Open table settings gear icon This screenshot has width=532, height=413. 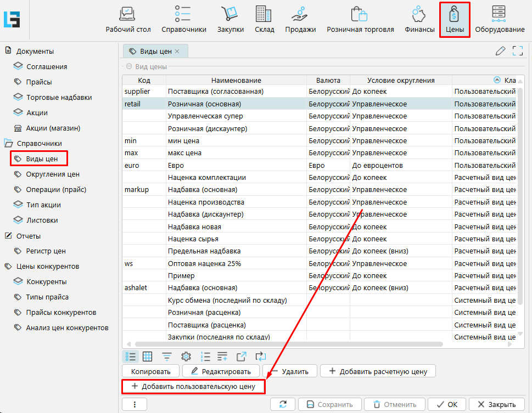click(x=186, y=357)
